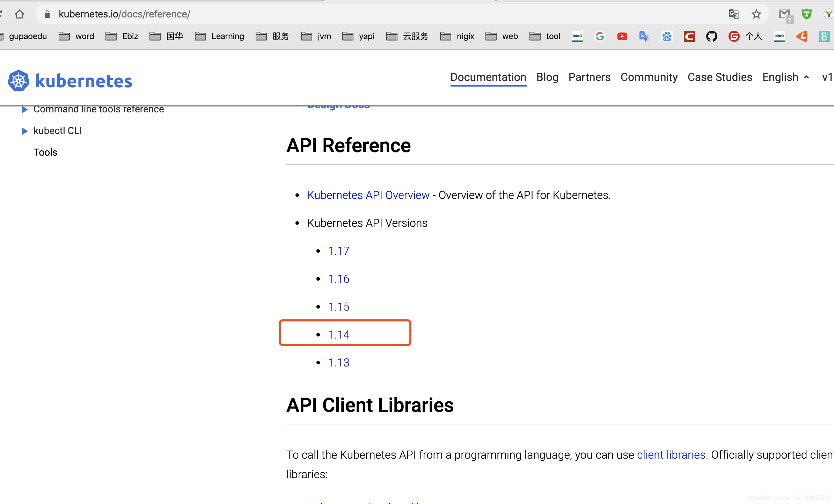Open the Google Translate bookmark icon
Screen dimensions: 834x504
tap(644, 36)
